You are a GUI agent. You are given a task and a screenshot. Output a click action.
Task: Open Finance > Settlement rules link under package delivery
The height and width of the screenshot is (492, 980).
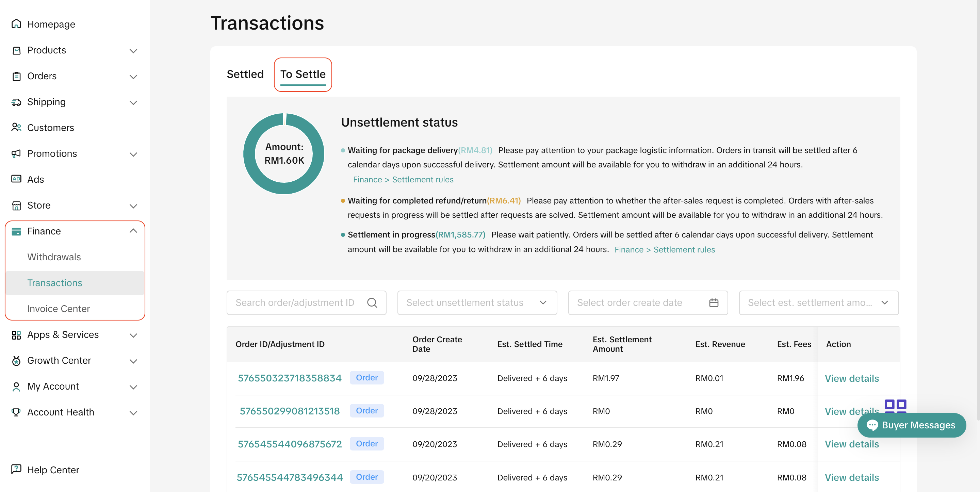pos(403,180)
